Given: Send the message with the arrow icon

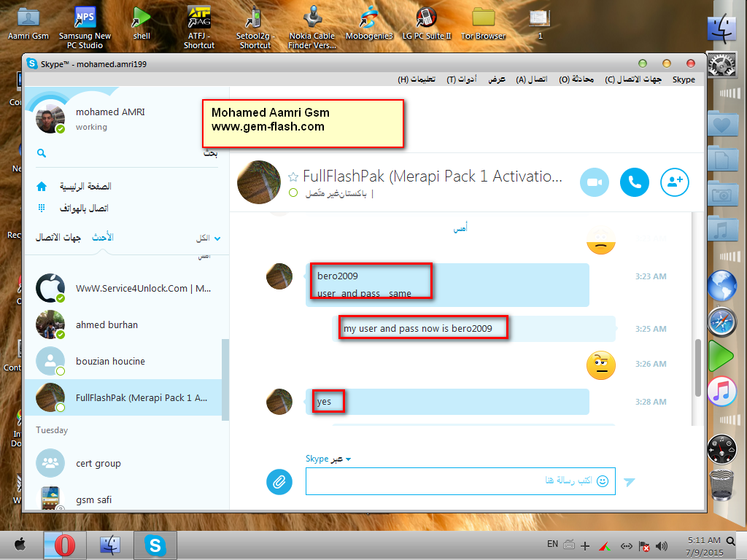Looking at the screenshot, I should click(630, 482).
